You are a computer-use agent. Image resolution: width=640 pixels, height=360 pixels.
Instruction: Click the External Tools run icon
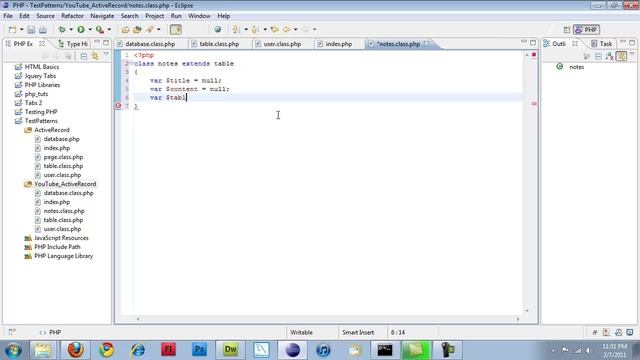tap(100, 29)
